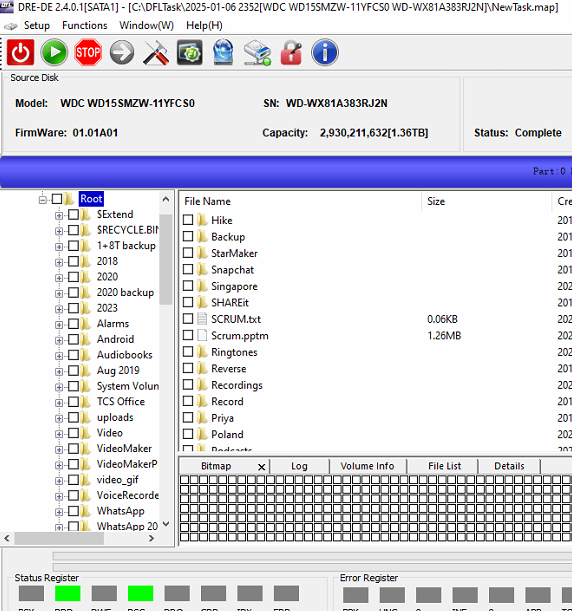This screenshot has height=611, width=572.
Task: Check the Hike folder checkbox
Action: [x=188, y=220]
